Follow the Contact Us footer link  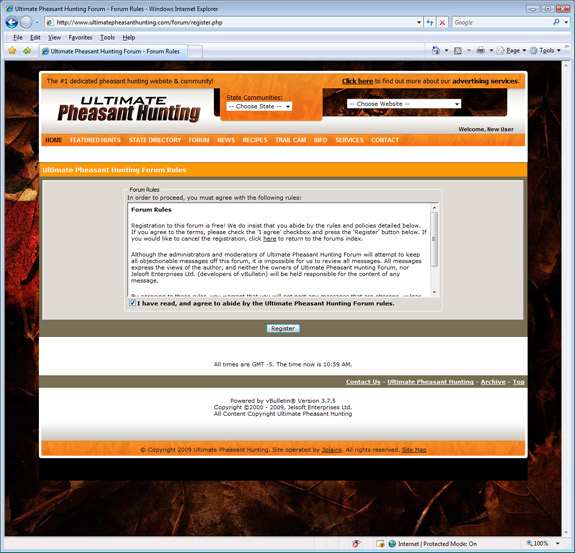[363, 382]
